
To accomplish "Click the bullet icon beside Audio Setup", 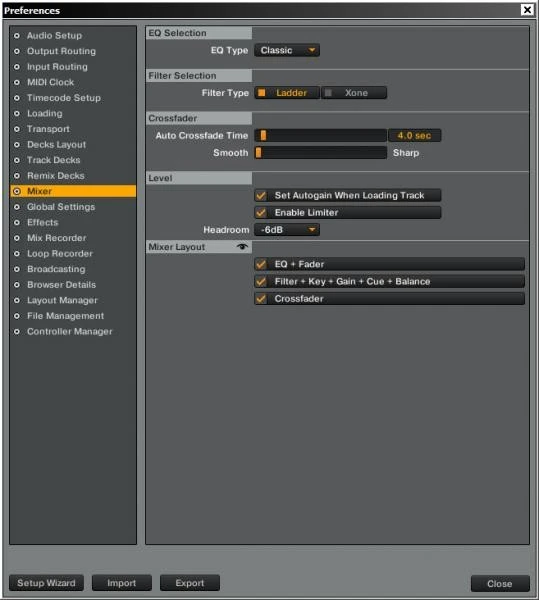I will point(16,36).
